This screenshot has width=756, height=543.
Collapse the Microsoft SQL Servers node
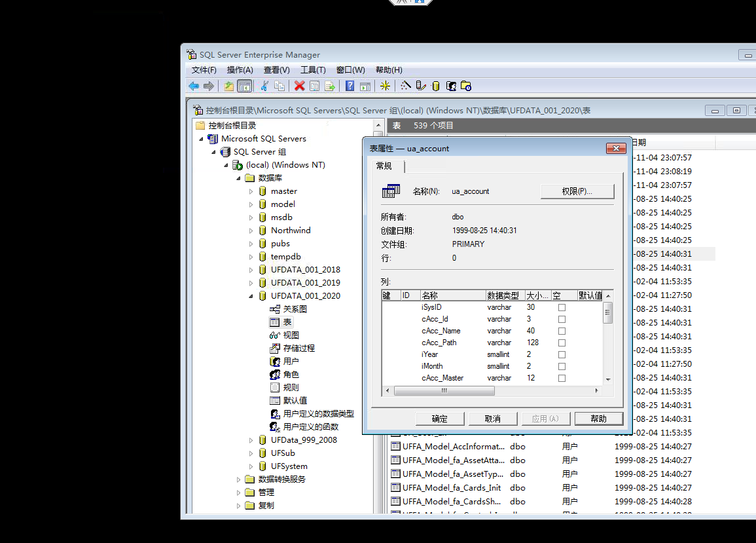click(201, 139)
